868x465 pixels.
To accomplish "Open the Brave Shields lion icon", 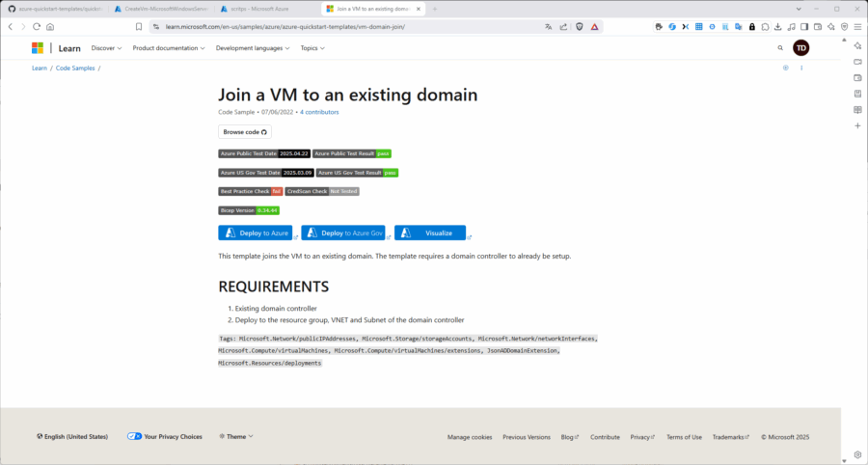I will tap(580, 27).
